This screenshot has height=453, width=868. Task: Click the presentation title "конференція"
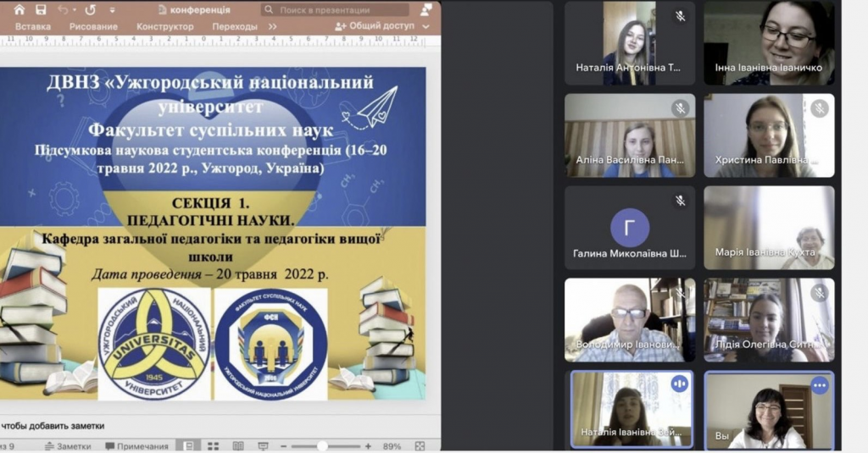coord(200,10)
